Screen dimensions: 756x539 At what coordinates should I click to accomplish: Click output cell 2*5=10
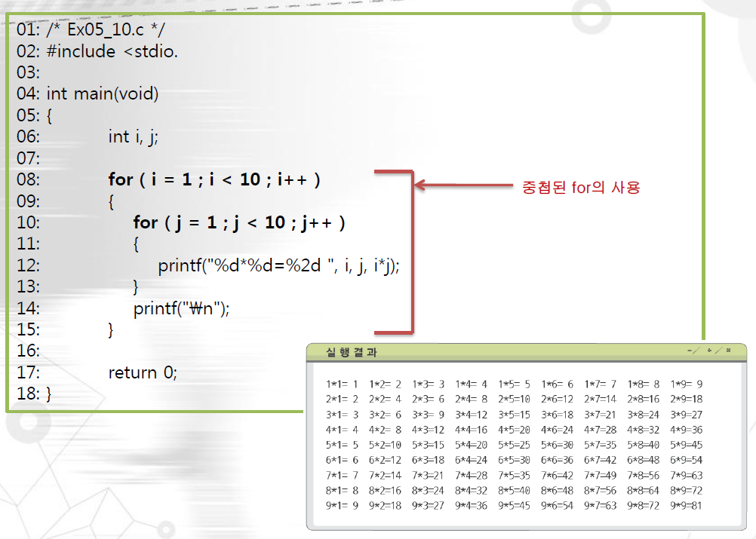coord(514,400)
